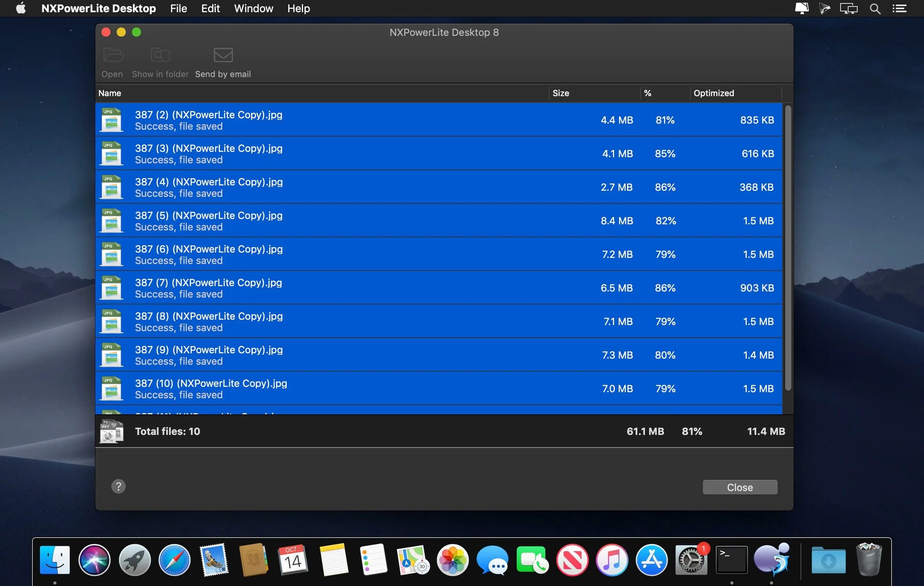The height and width of the screenshot is (586, 924).
Task: Click the Open folder toolbar icon
Action: point(113,55)
